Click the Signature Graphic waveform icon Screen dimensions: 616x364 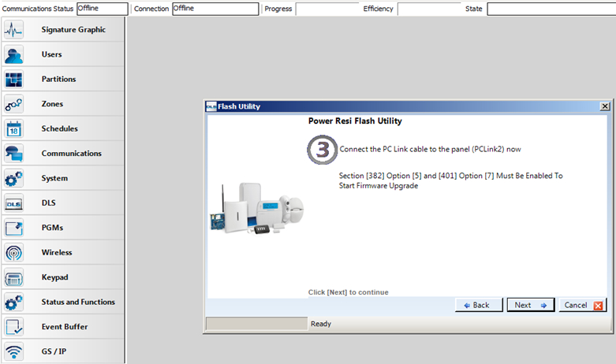[x=14, y=30]
